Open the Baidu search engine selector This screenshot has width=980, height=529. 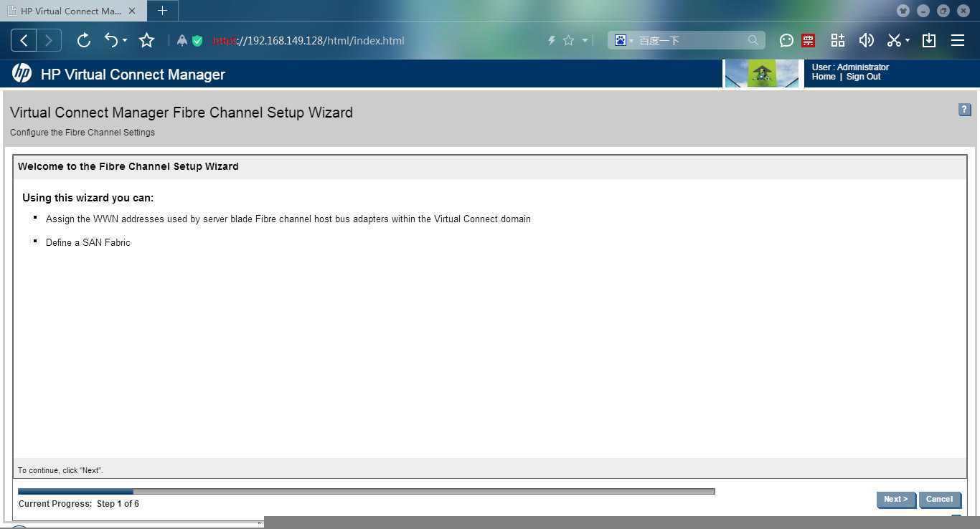tap(623, 40)
